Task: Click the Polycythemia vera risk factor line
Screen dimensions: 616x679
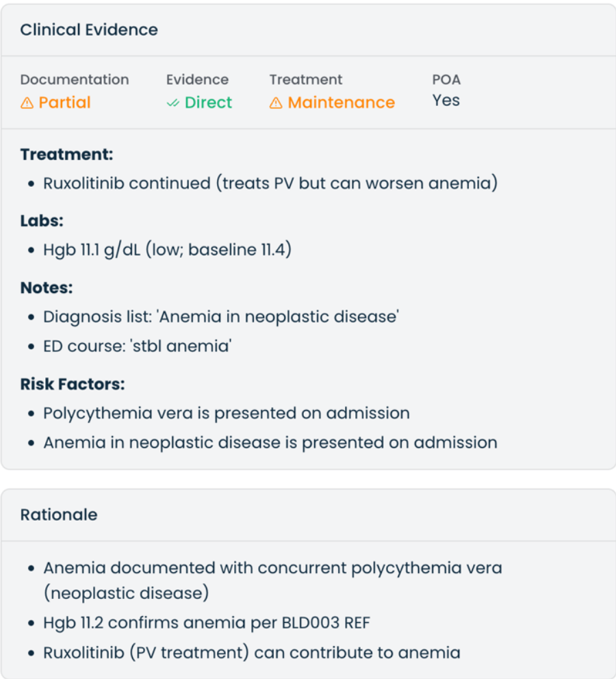Action: 227,413
